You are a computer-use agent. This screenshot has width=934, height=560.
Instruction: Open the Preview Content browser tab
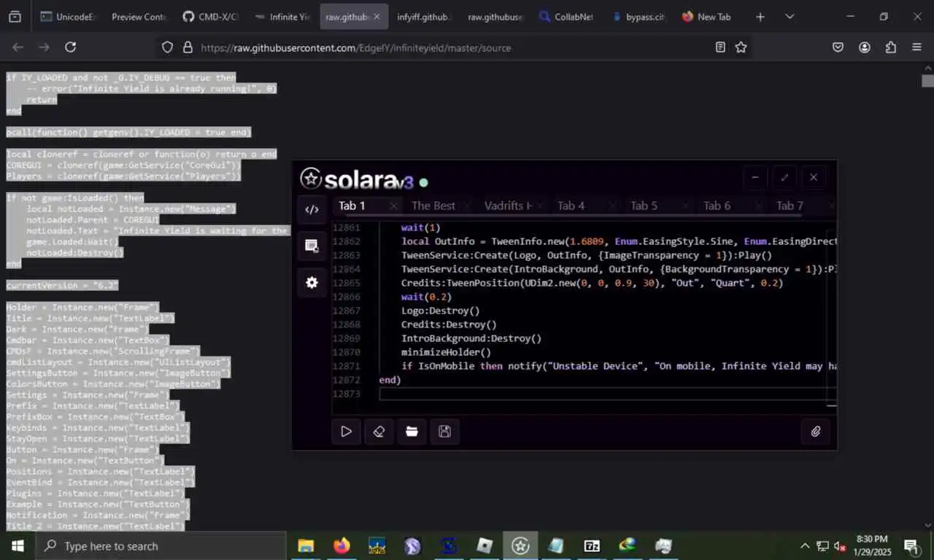click(x=138, y=17)
